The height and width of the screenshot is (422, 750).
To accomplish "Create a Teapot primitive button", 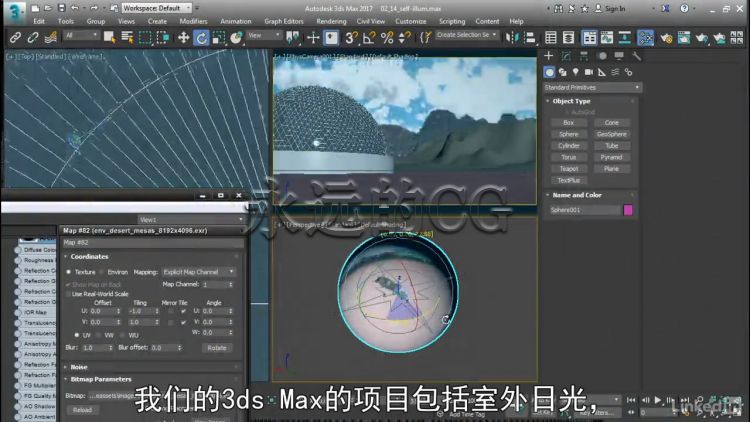I will coord(568,169).
